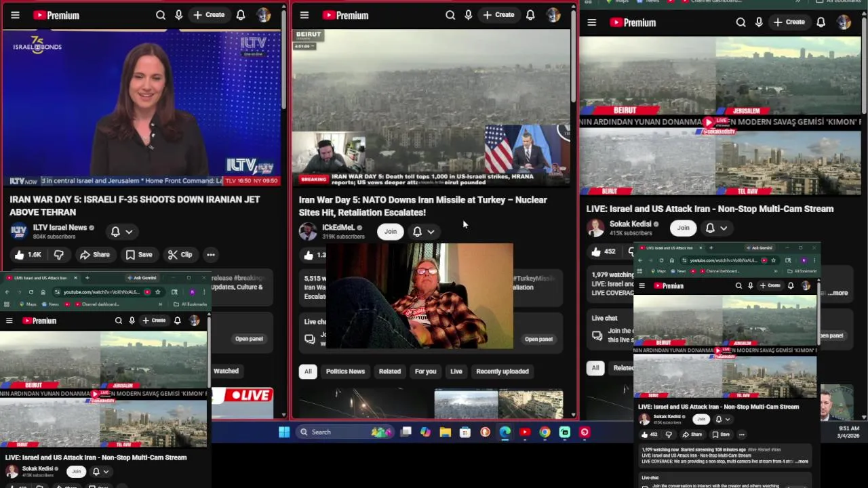The width and height of the screenshot is (868, 488).
Task: Expand the description with '...more' in the large Sokak Kedisi window
Action: coord(838,293)
